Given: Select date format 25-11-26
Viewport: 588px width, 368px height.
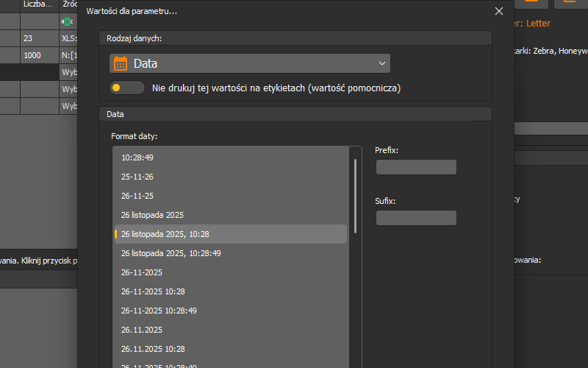Looking at the screenshot, I should 231,177.
